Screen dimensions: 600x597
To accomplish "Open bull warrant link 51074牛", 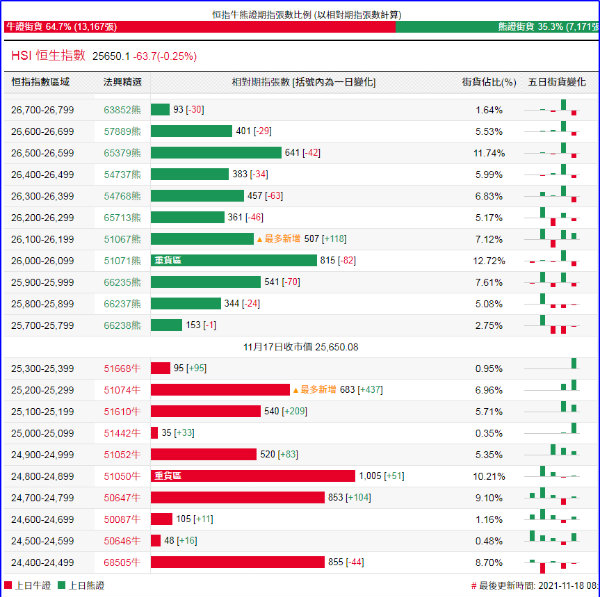I will [122, 390].
